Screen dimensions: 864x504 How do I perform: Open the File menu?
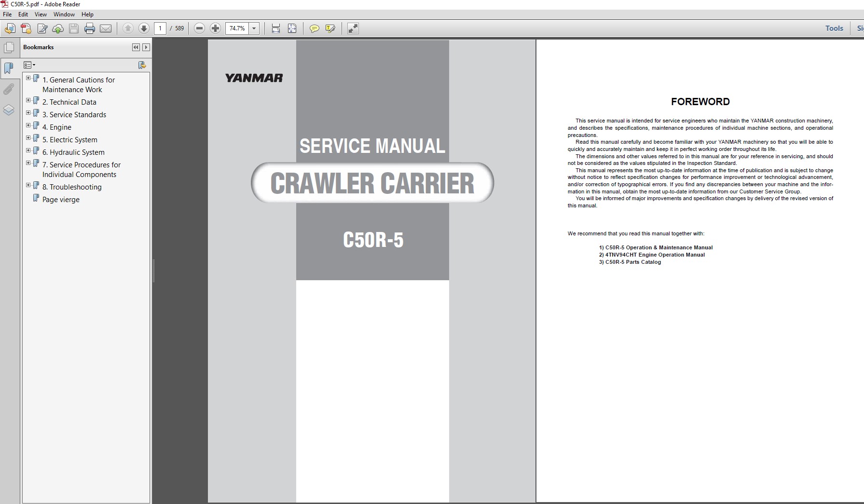coord(7,14)
